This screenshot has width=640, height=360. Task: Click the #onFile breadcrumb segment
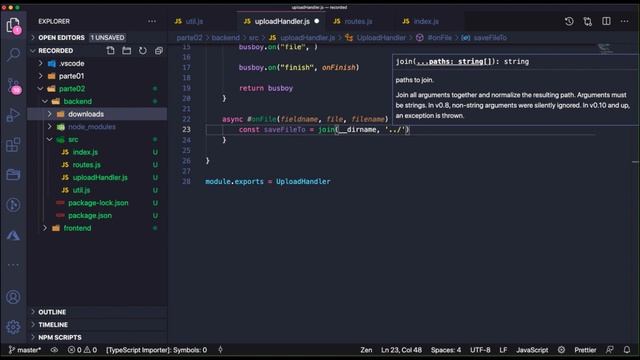pos(439,38)
